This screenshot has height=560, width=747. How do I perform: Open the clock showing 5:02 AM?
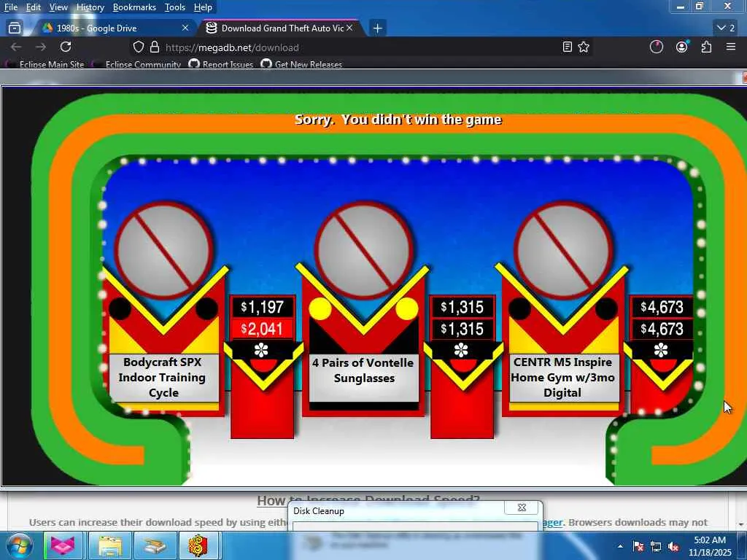pyautogui.click(x=710, y=546)
